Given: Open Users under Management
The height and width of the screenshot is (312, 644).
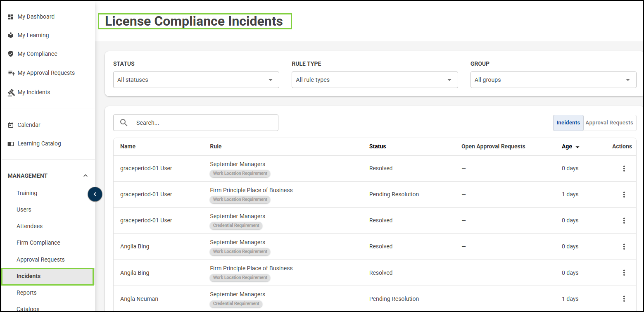Looking at the screenshot, I should 24,210.
